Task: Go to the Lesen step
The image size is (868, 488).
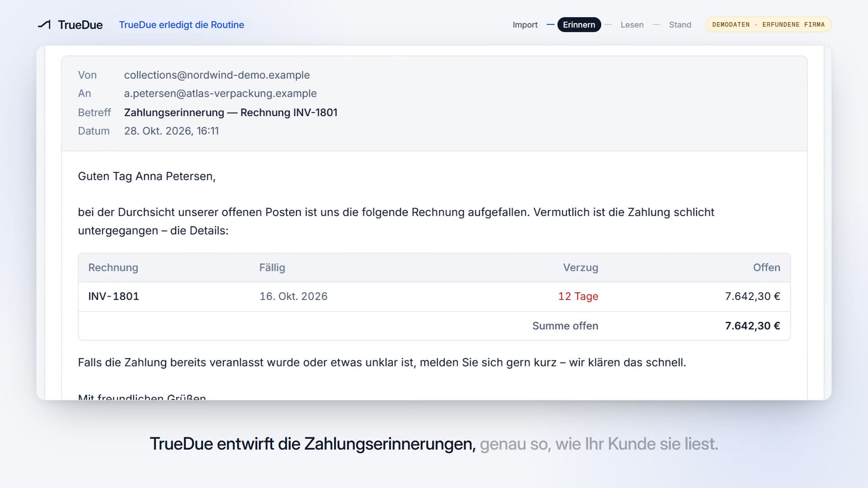Action: (x=632, y=25)
